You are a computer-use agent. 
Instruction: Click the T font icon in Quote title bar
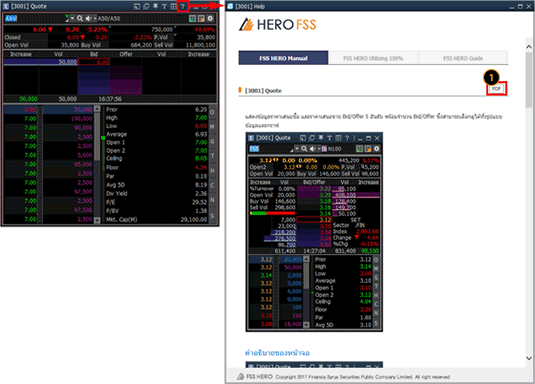[x=164, y=6]
